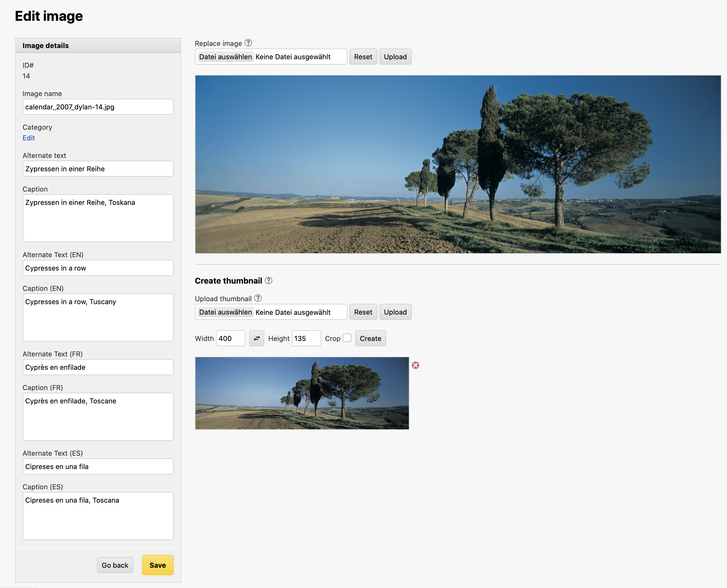Click the generated thumbnail preview image
The image size is (727, 588).
(x=302, y=393)
